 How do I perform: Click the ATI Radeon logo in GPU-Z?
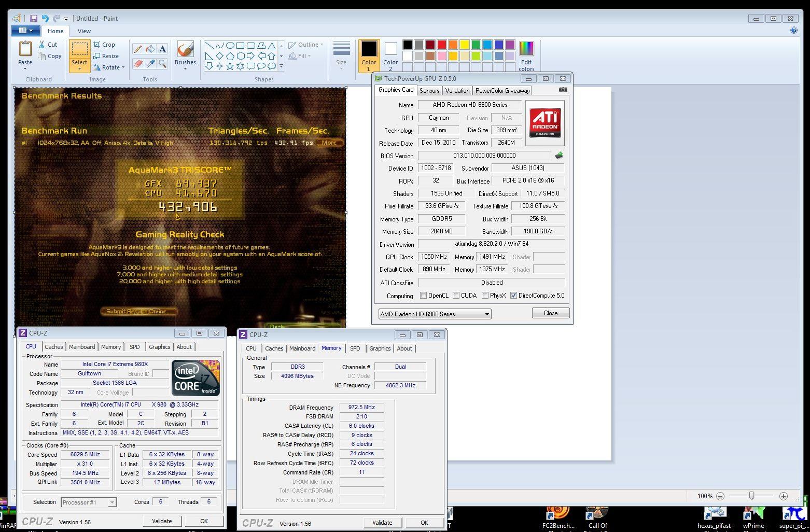(x=544, y=123)
